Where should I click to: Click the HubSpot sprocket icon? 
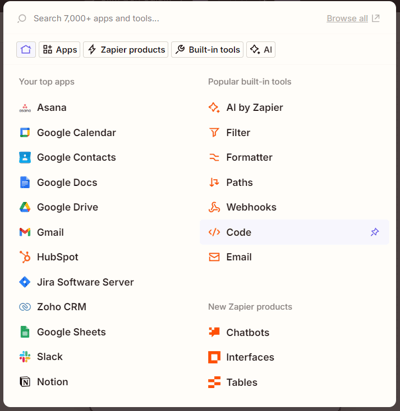click(25, 257)
